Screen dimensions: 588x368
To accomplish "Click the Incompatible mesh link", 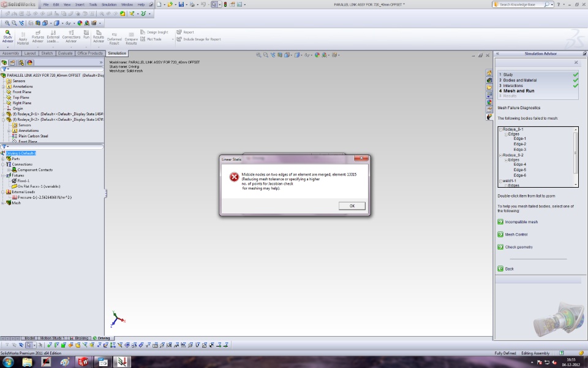I will pos(521,222).
